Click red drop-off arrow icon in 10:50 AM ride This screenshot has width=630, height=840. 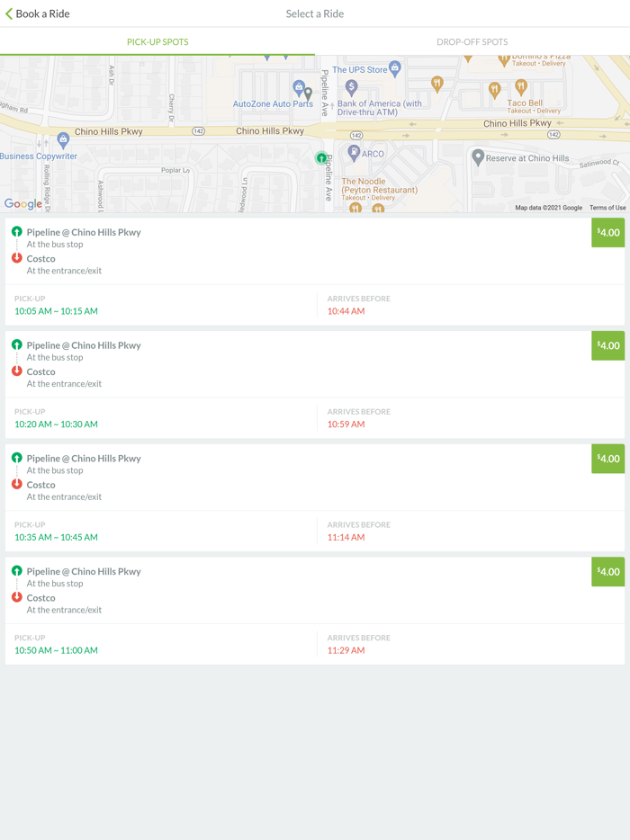[x=17, y=597]
